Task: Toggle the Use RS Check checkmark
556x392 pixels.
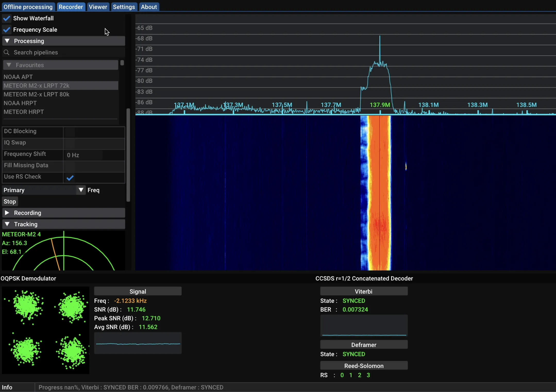Action: pos(70,177)
